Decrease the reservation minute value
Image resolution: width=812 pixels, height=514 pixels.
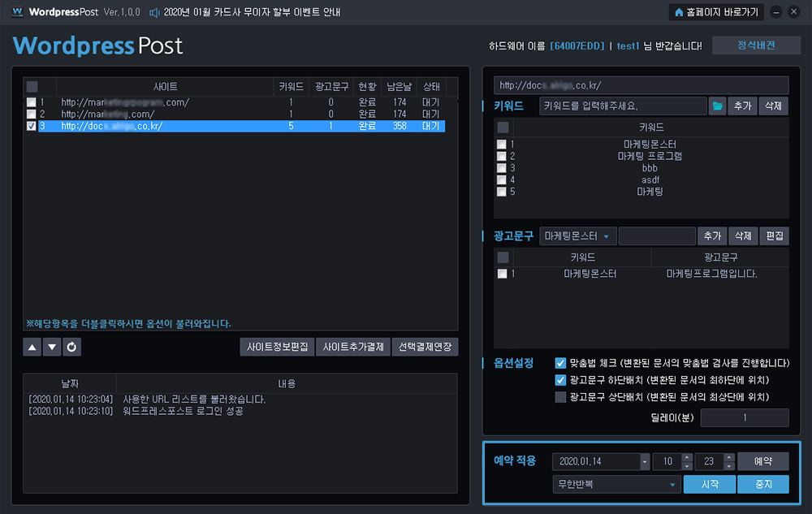729,466
